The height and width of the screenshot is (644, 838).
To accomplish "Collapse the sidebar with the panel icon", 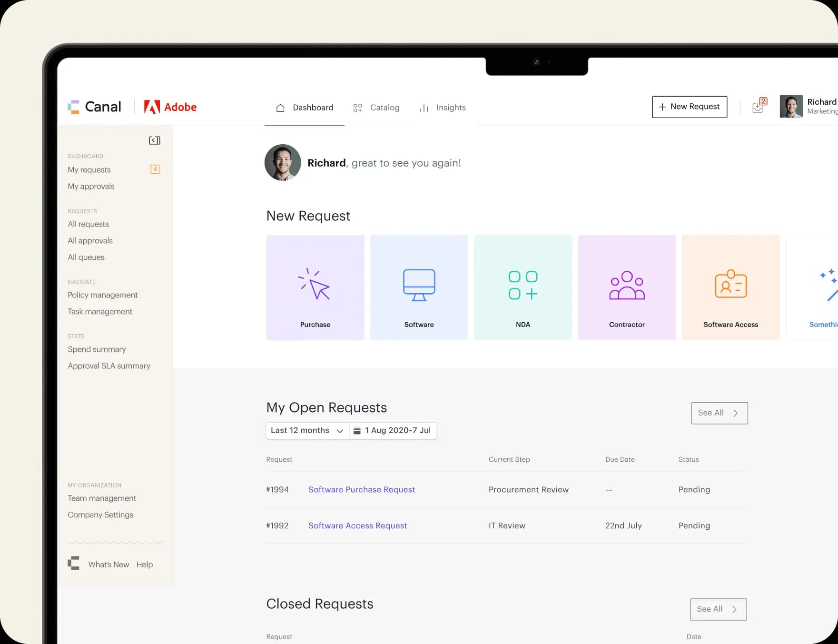I will click(x=155, y=140).
